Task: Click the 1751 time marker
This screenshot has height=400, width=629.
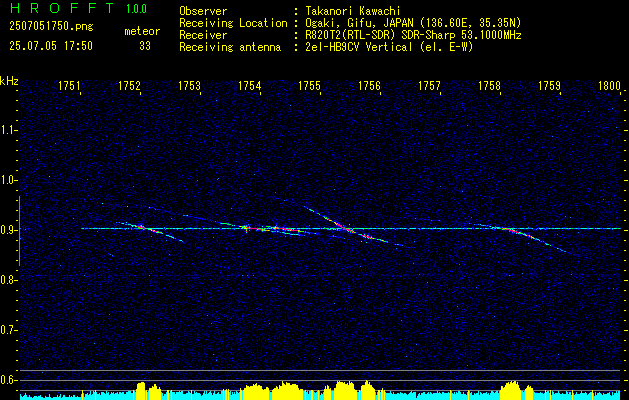Action: tap(69, 85)
